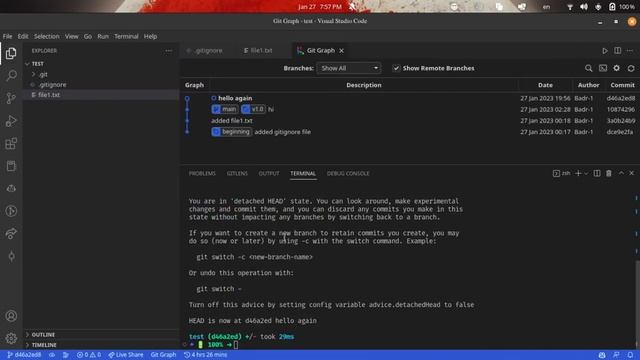
Task: Open the Terminal menu
Action: click(126, 36)
